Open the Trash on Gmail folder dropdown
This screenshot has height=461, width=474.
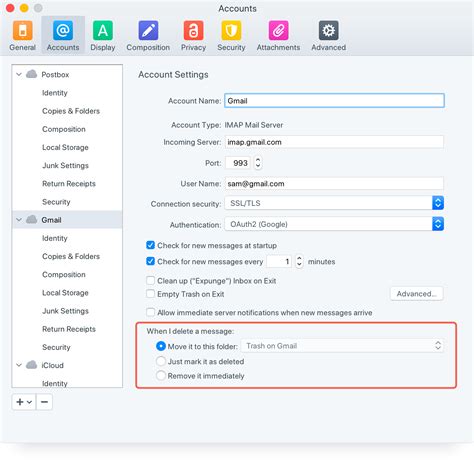(342, 346)
